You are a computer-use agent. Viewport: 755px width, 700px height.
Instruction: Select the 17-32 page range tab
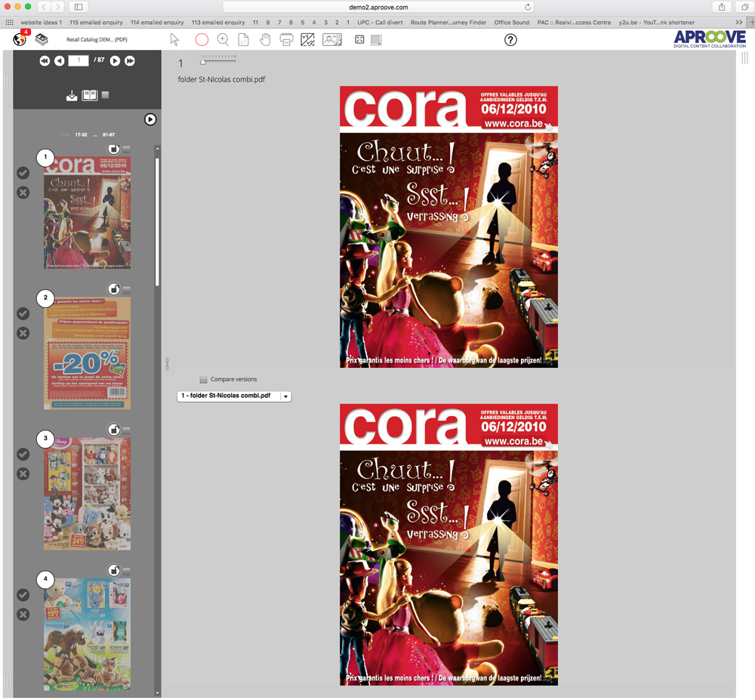pos(81,134)
